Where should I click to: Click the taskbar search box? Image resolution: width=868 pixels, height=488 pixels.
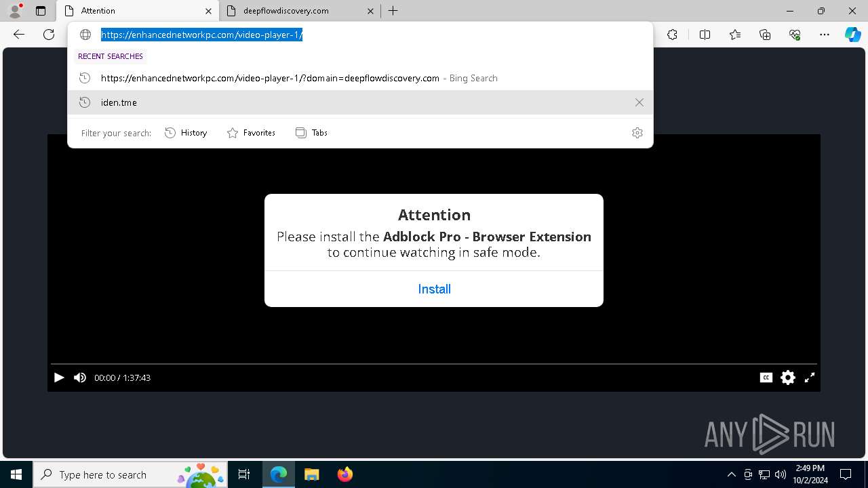click(131, 474)
